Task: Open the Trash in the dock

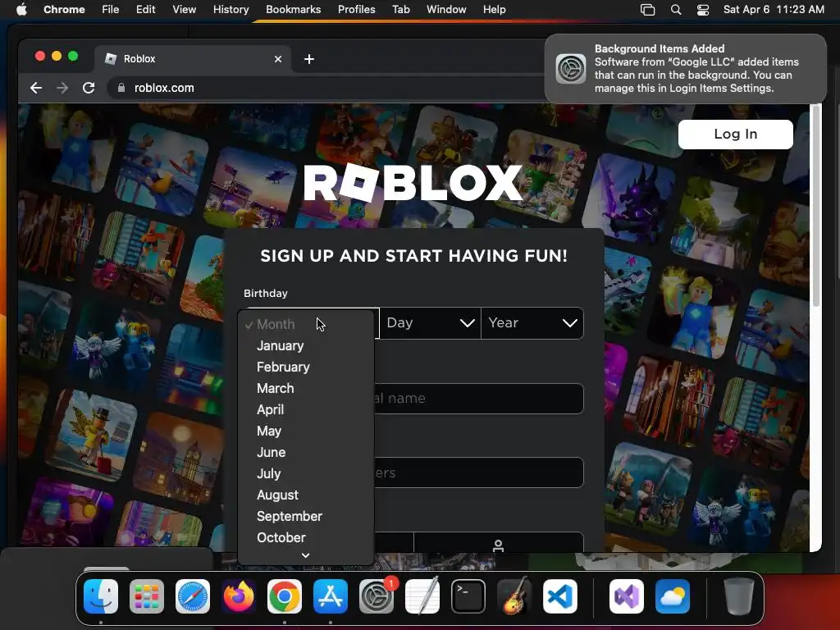Action: click(x=739, y=596)
